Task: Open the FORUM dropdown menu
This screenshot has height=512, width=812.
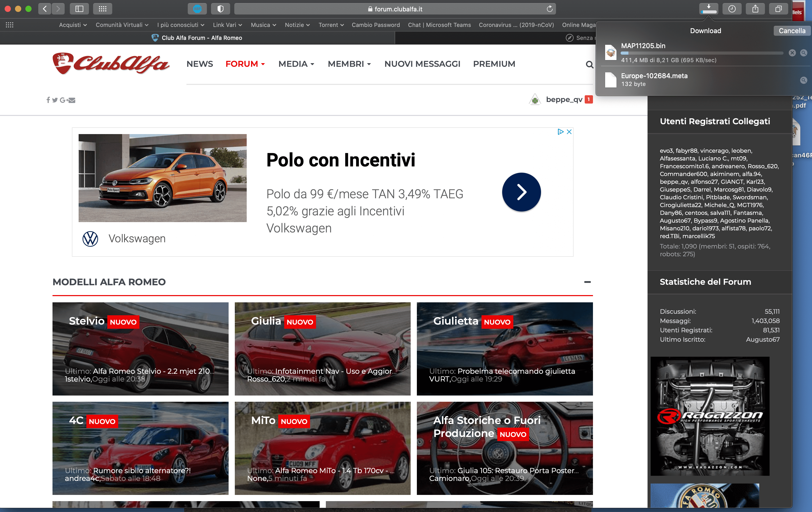Action: [245, 64]
